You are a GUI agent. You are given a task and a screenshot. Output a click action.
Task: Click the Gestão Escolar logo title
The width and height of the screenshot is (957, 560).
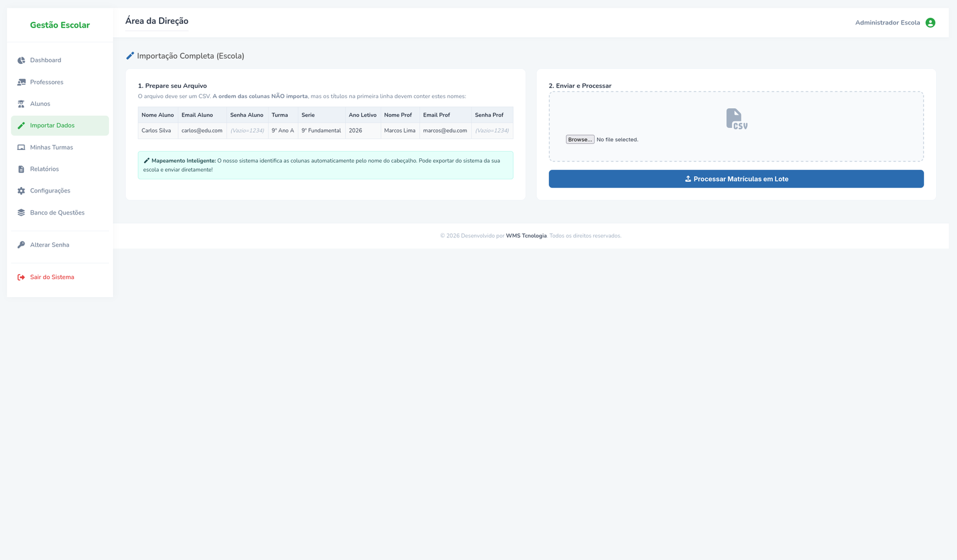[x=60, y=25]
